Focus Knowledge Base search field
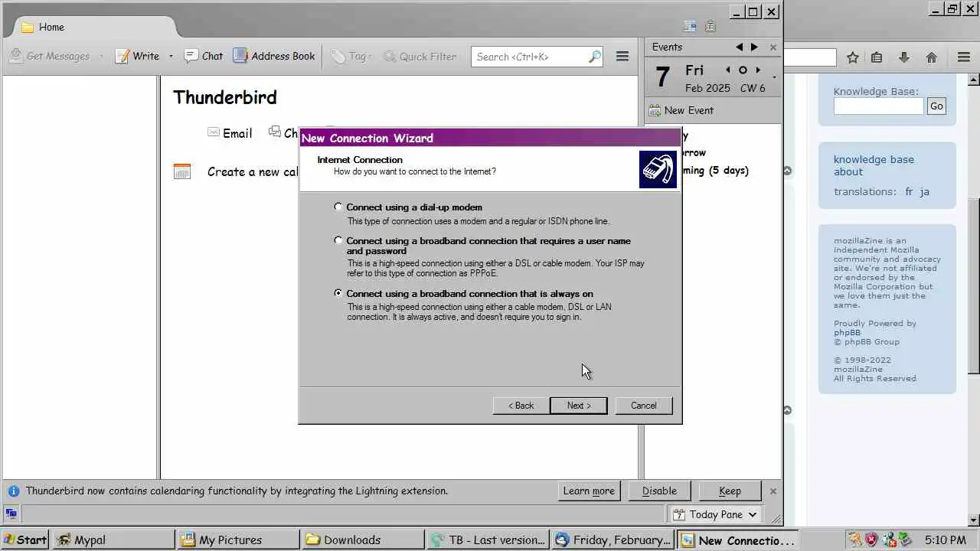This screenshot has width=980, height=551. tap(878, 106)
